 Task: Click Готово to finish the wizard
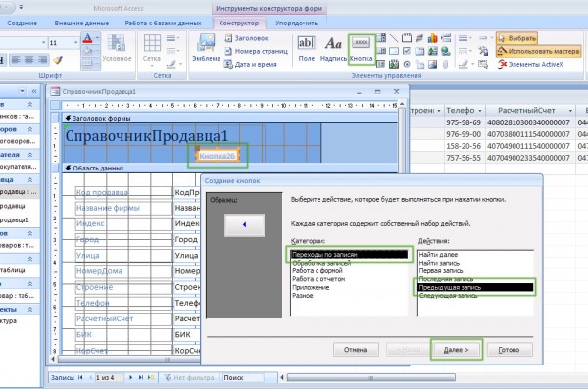click(x=510, y=350)
